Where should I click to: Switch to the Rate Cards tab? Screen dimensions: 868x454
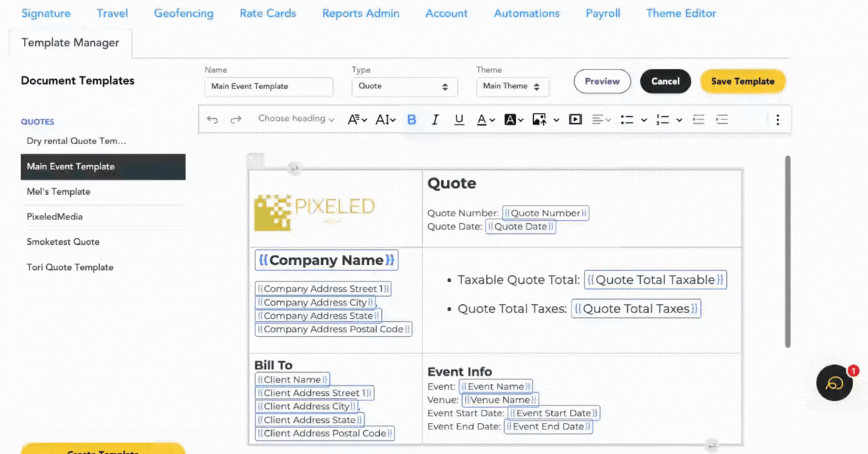[268, 13]
